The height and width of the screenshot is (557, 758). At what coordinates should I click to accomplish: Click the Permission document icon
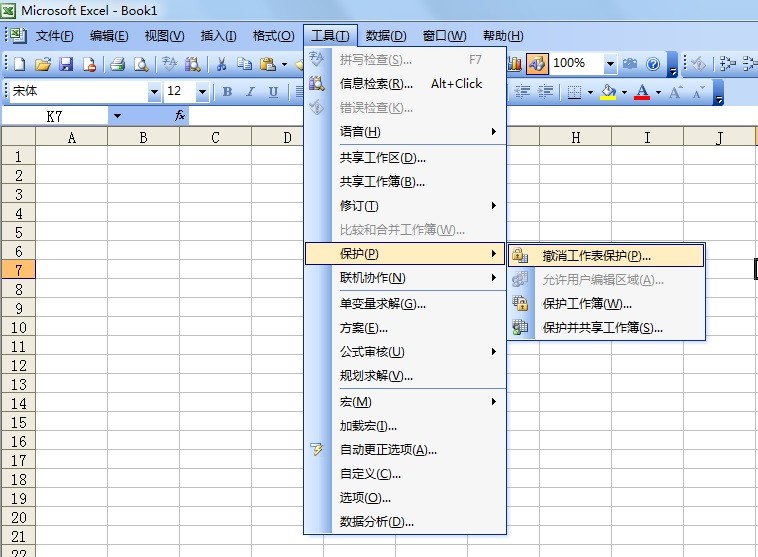coord(89,64)
